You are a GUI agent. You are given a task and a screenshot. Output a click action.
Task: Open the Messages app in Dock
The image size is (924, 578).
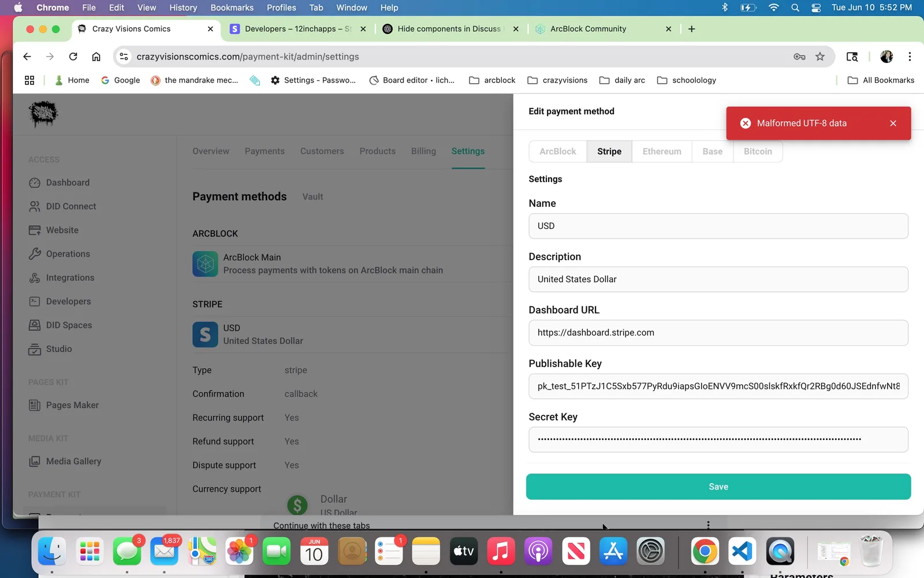pyautogui.click(x=127, y=551)
